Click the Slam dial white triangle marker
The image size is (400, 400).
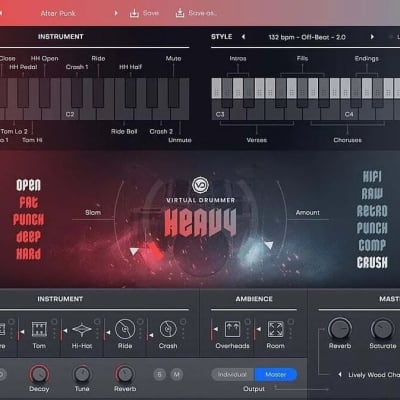point(134,251)
